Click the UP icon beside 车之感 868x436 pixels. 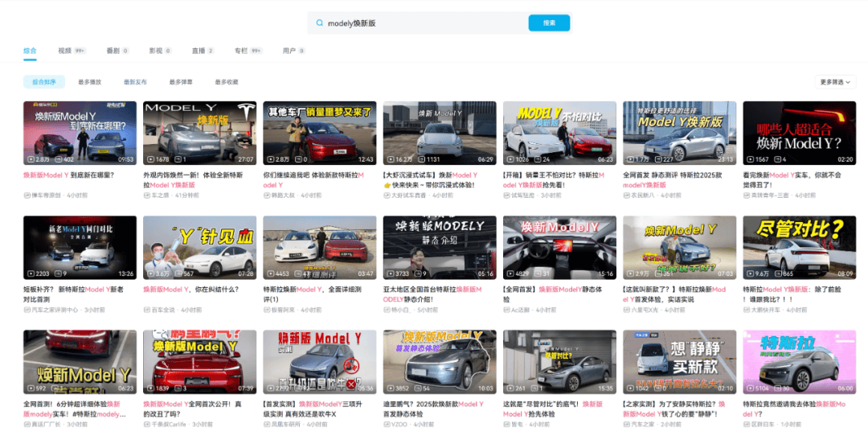pyautogui.click(x=146, y=195)
